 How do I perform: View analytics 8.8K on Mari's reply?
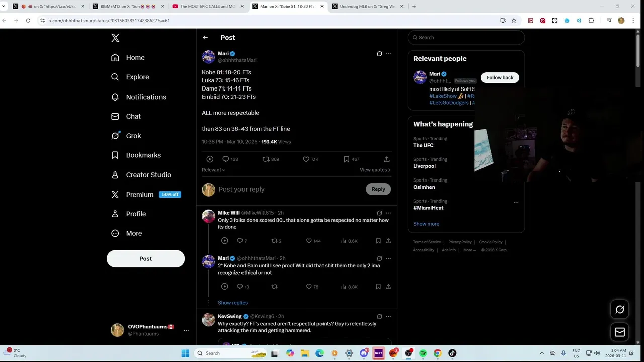coord(349,287)
